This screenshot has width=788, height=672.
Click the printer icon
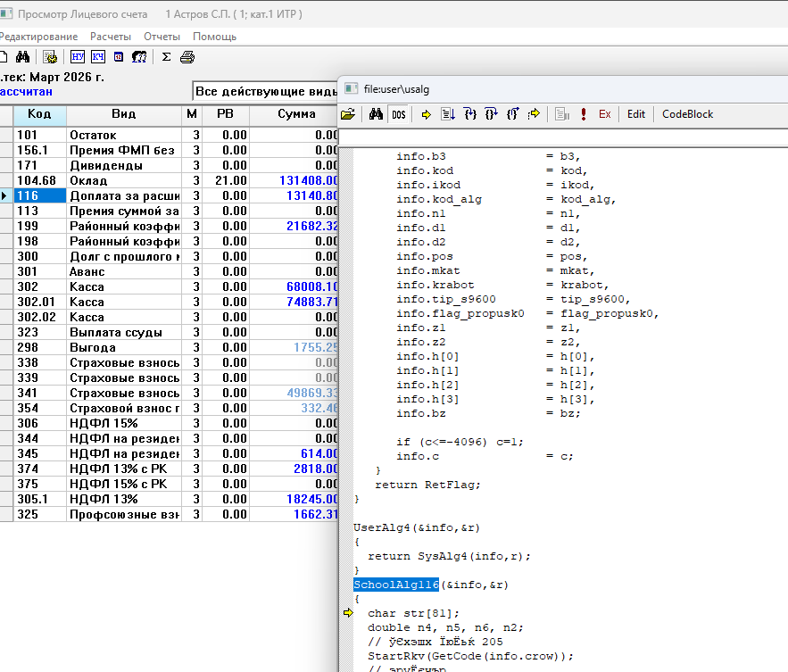[187, 57]
